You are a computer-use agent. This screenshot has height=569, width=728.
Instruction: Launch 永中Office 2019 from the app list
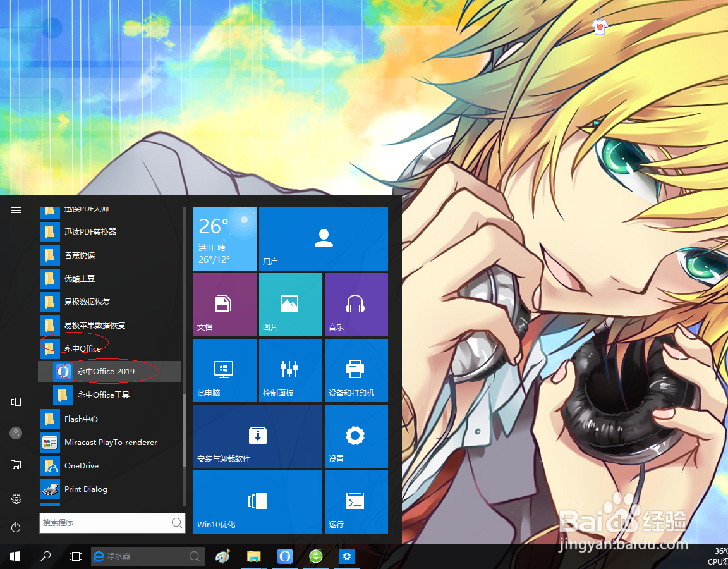pyautogui.click(x=109, y=372)
